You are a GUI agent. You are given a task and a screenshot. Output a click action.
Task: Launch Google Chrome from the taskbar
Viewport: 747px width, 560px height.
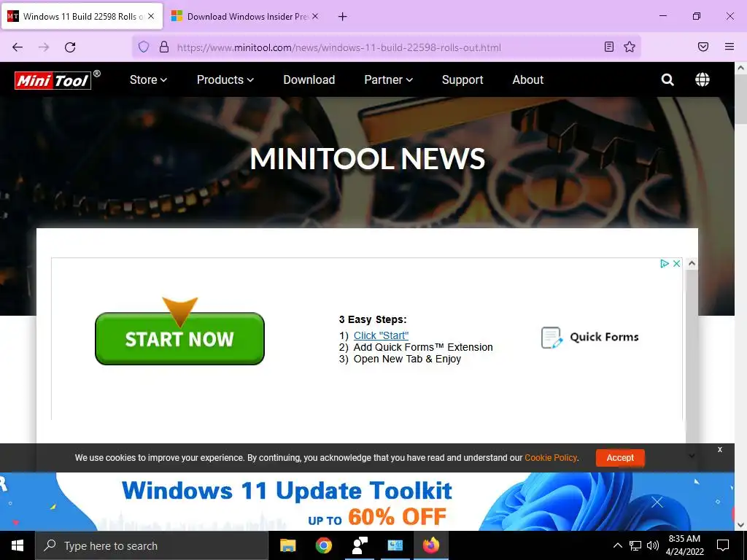pyautogui.click(x=323, y=545)
